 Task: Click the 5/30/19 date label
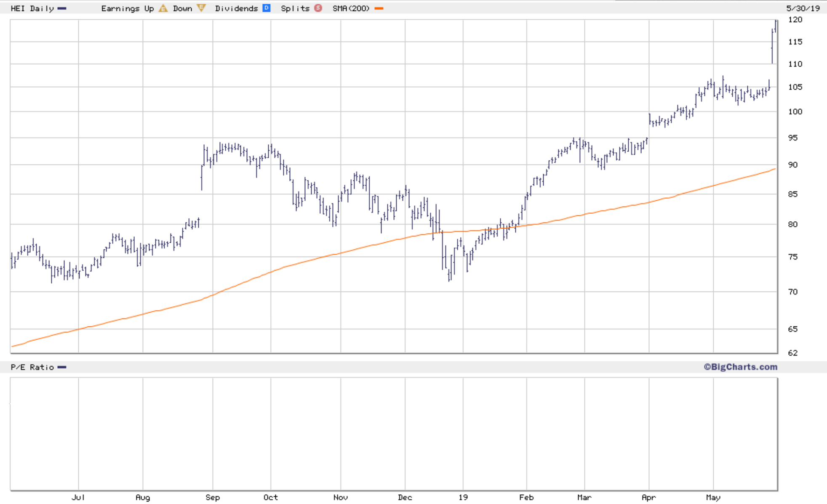click(803, 8)
